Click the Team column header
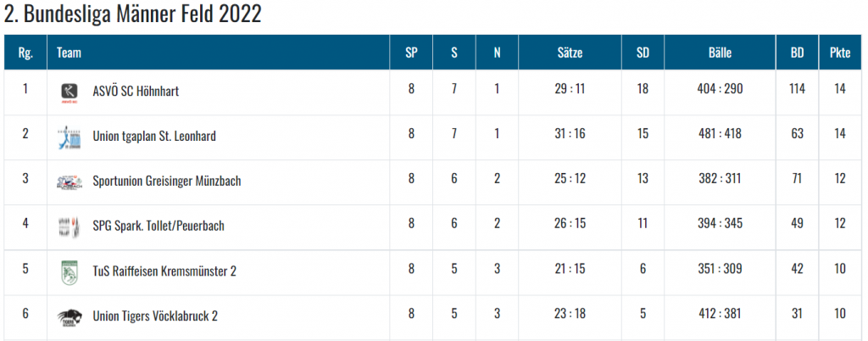The width and height of the screenshot is (868, 341). [x=69, y=53]
